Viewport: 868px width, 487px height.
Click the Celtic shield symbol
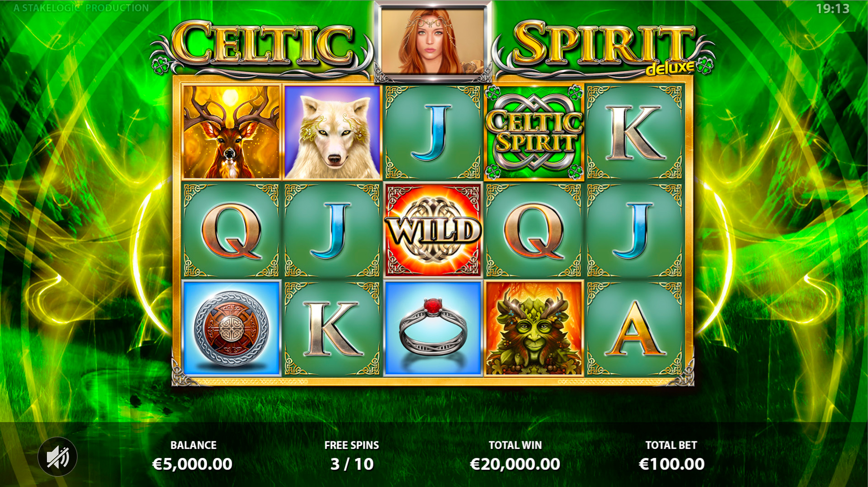coord(231,328)
